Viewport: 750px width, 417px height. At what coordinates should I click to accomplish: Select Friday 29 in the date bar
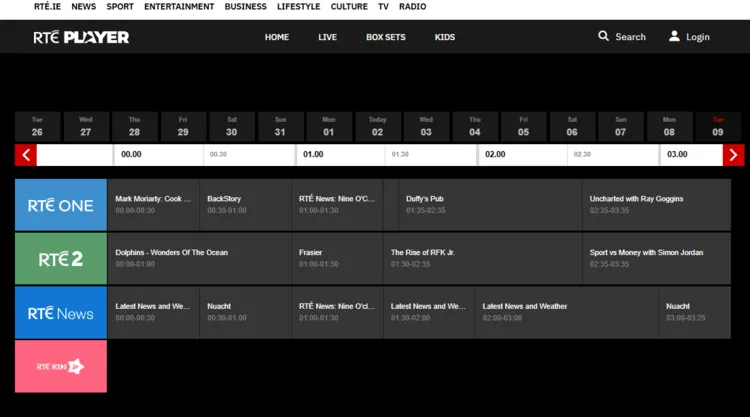coord(183,127)
